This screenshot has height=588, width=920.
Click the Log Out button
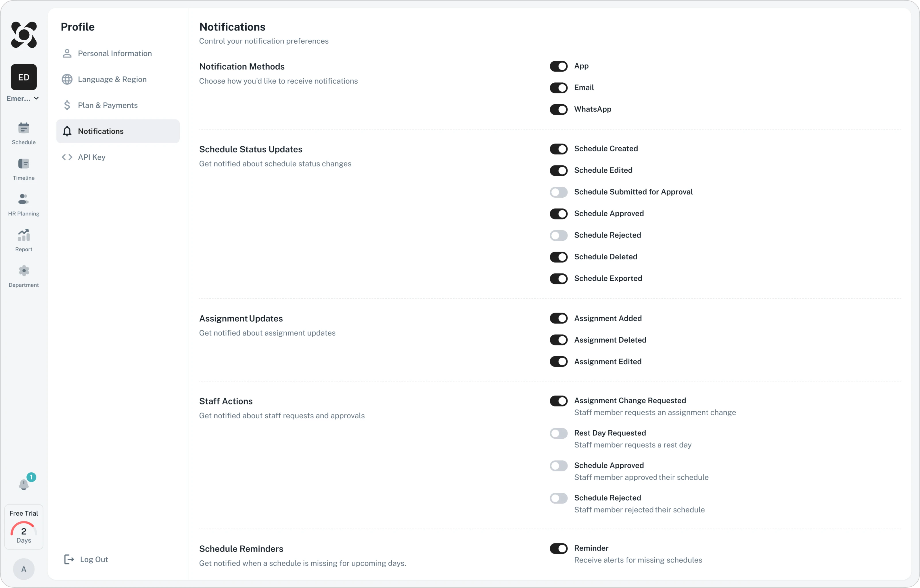coord(86,559)
